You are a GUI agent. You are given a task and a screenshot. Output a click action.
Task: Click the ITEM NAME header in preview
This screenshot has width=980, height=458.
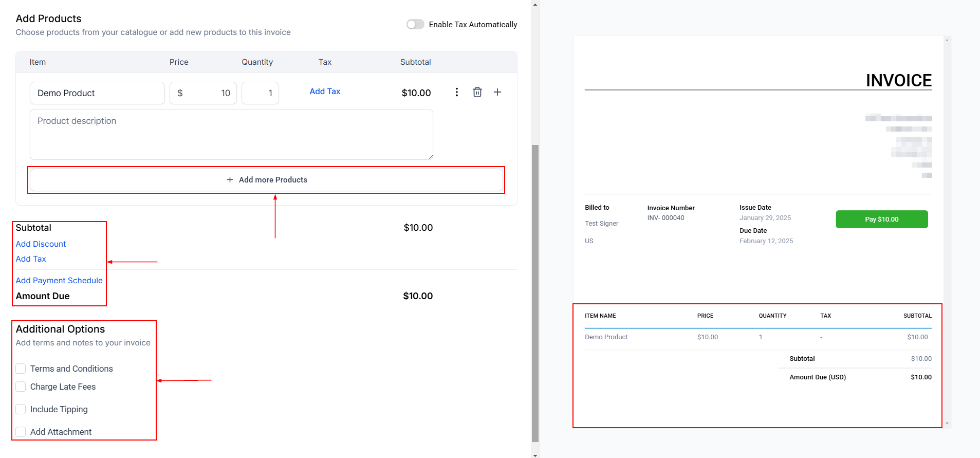coord(600,316)
